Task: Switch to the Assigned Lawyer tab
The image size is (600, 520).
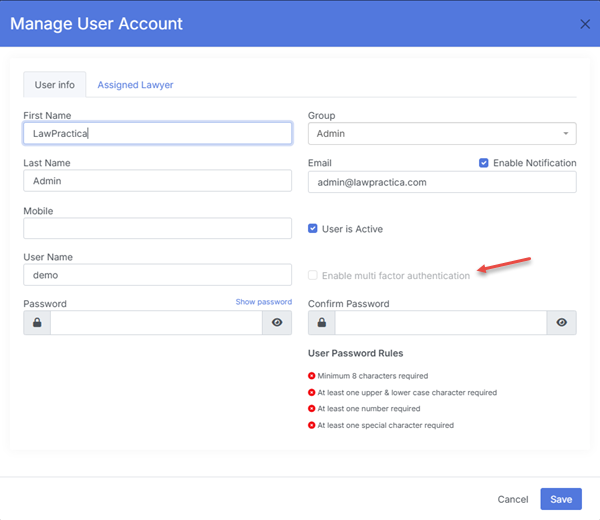Action: point(135,85)
